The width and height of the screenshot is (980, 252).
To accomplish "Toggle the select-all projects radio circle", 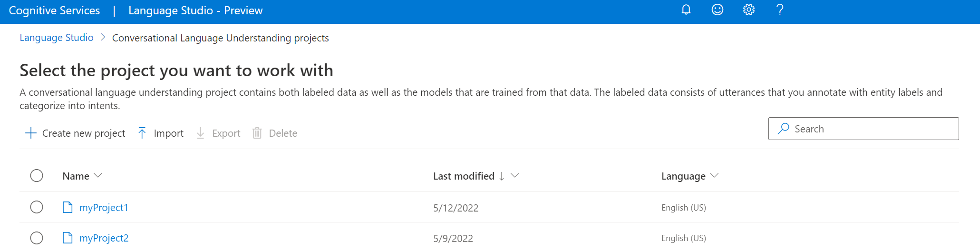I will click(37, 176).
